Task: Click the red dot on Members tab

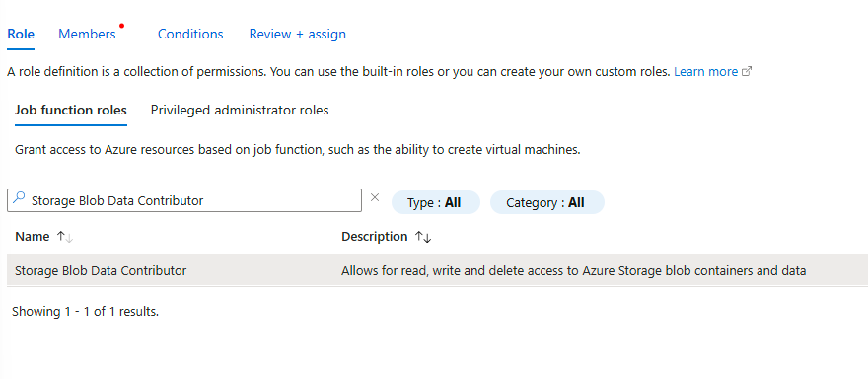Action: [121, 26]
